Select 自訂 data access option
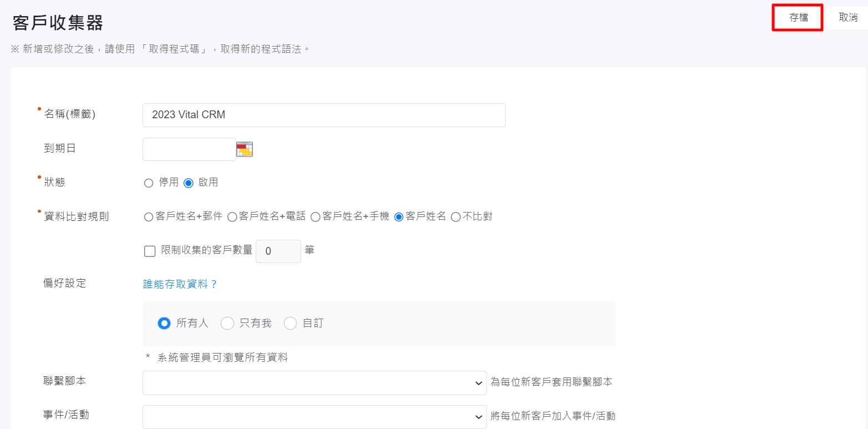 click(291, 323)
